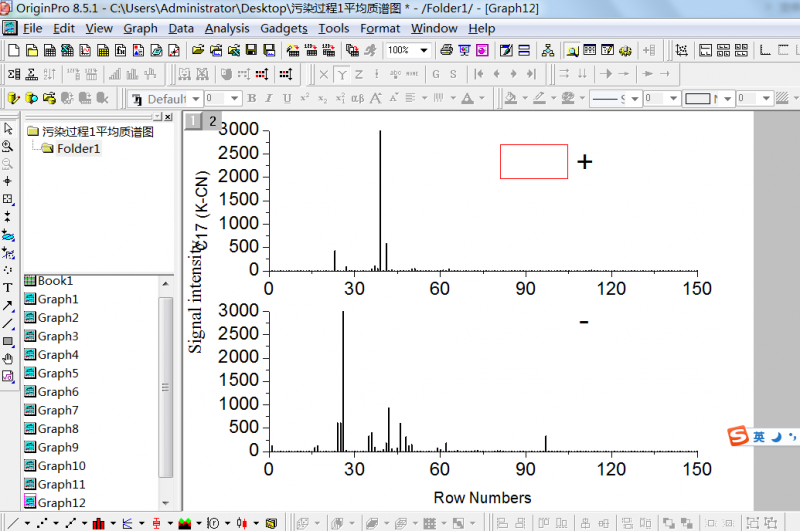800x531 pixels.
Task: Click the Set as Z button
Action: [359, 74]
